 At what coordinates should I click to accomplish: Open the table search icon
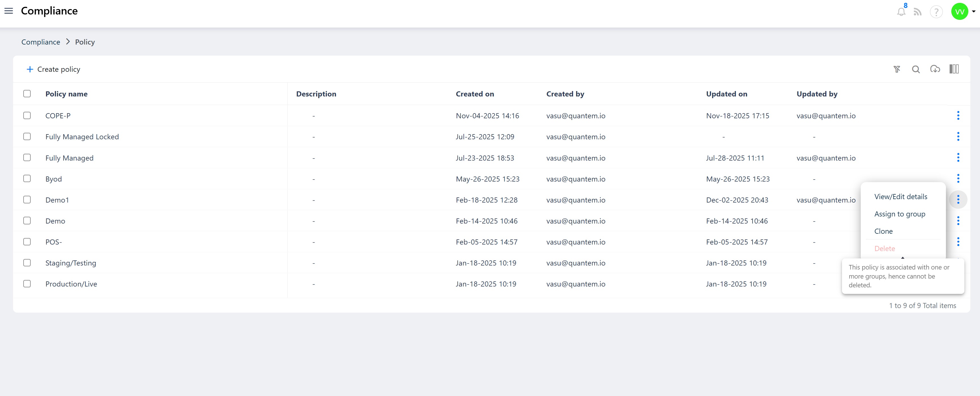pos(916,69)
